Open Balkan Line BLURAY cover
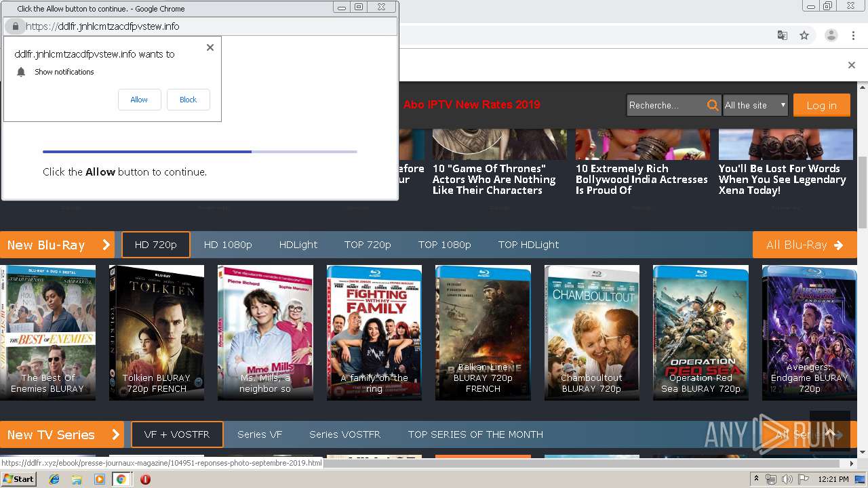868x488 pixels. pos(483,332)
